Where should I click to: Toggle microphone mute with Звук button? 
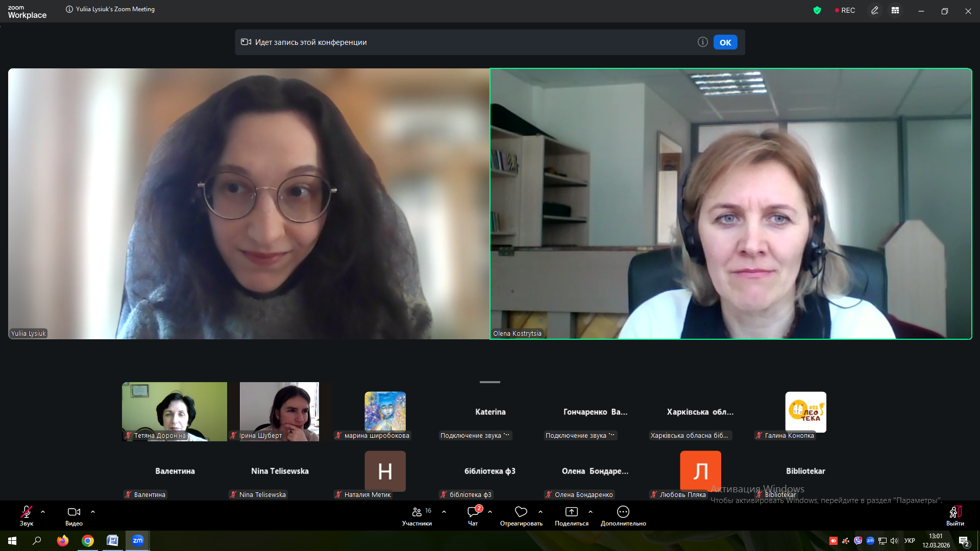[x=27, y=512]
